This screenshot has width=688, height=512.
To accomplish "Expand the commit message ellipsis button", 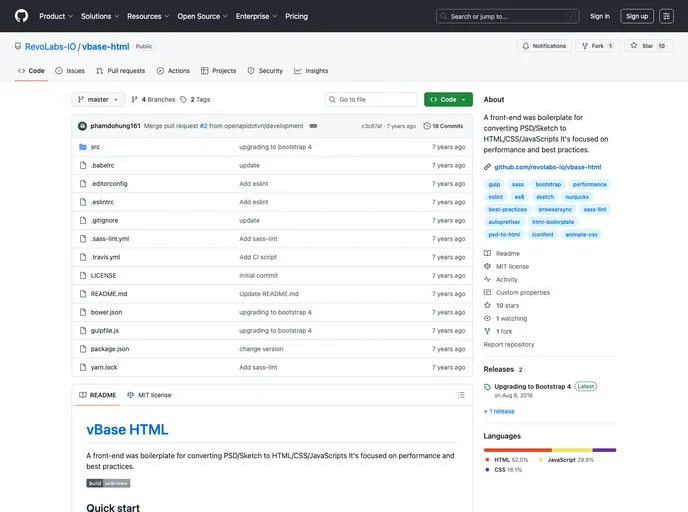I will point(313,126).
